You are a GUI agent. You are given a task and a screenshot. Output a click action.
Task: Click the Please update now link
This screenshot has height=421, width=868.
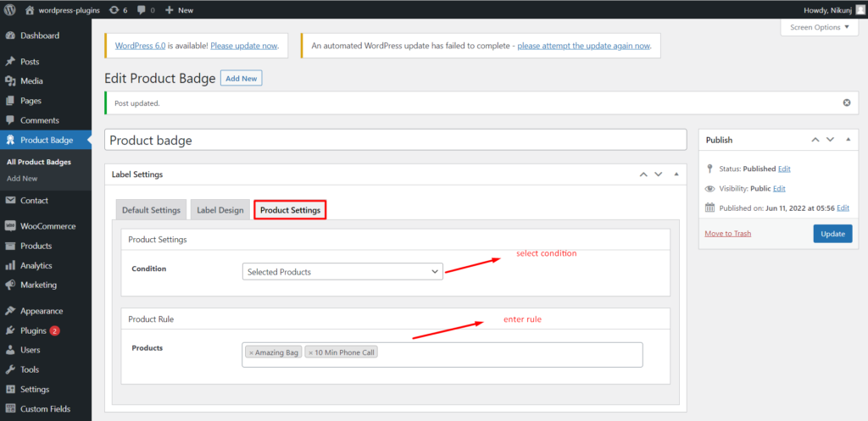click(243, 46)
